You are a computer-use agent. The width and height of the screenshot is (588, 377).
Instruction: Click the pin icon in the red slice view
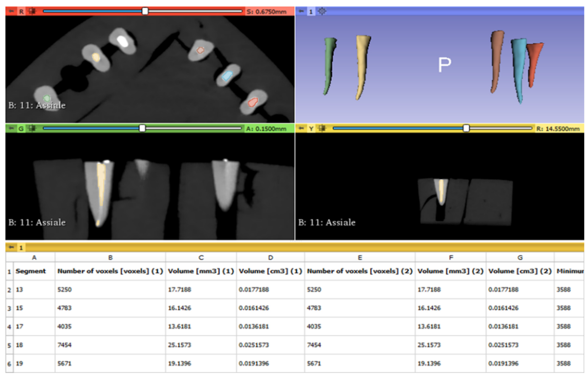(x=11, y=11)
